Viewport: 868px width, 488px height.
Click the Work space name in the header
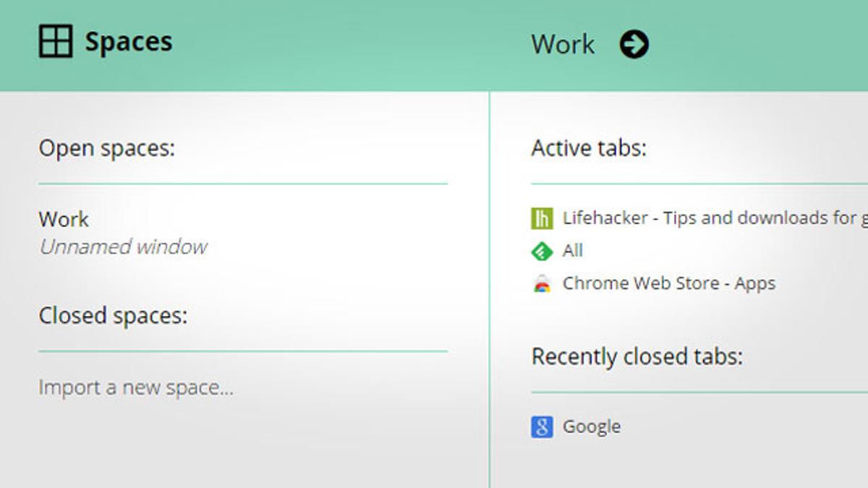tap(563, 45)
